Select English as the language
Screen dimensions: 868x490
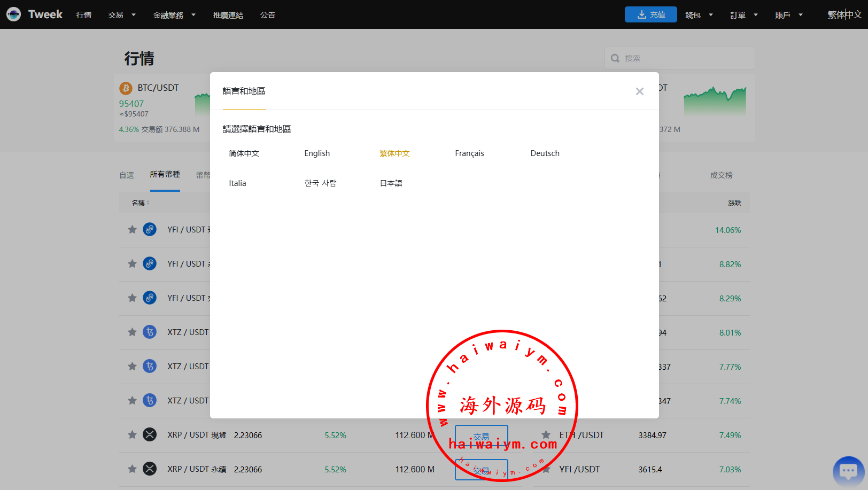[317, 153]
